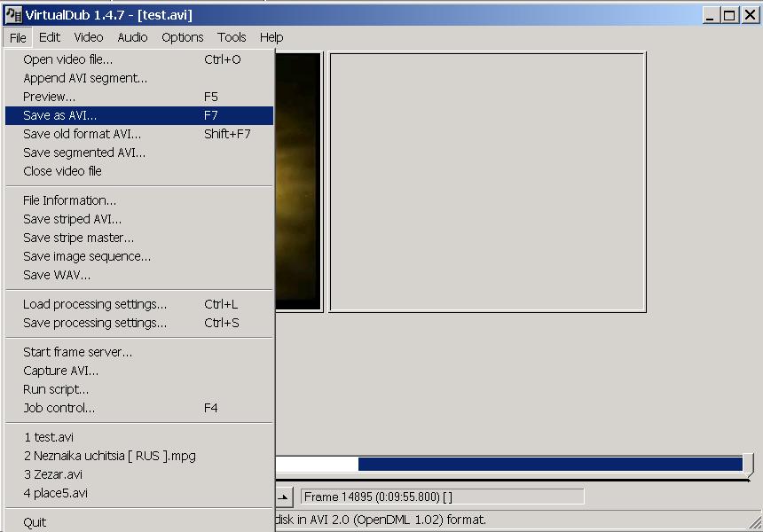Open the Tools menu

232,37
